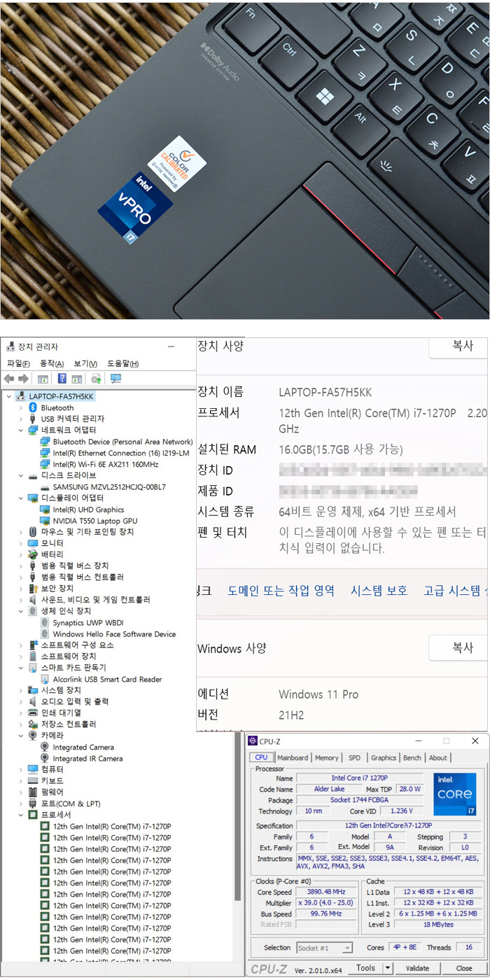The width and height of the screenshot is (490, 980).
Task: Click the 마우스 및 기타 포인팅 장치 mouse icon
Action: [33, 532]
